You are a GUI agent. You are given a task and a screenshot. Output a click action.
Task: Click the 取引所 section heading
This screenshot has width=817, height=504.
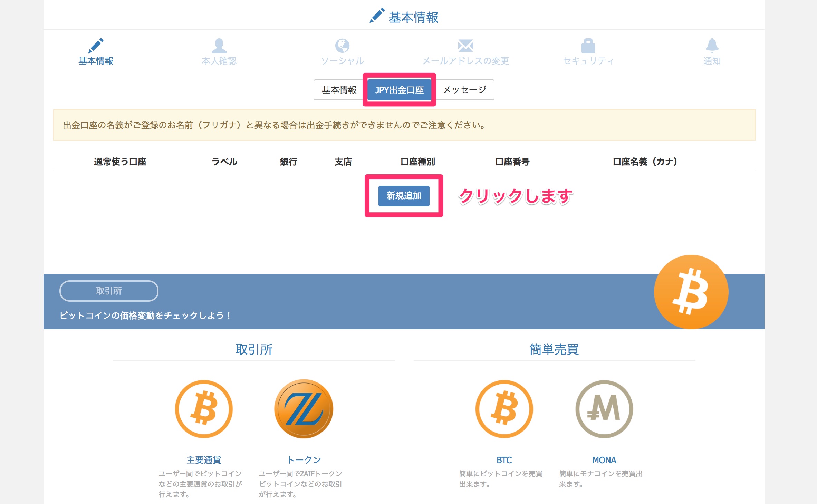click(254, 350)
